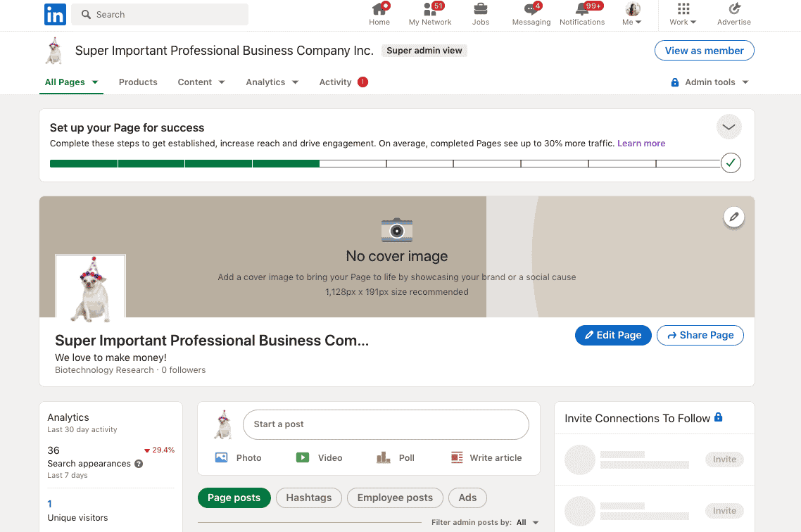Select the Ads filter pill
The width and height of the screenshot is (801, 532).
coord(467,498)
